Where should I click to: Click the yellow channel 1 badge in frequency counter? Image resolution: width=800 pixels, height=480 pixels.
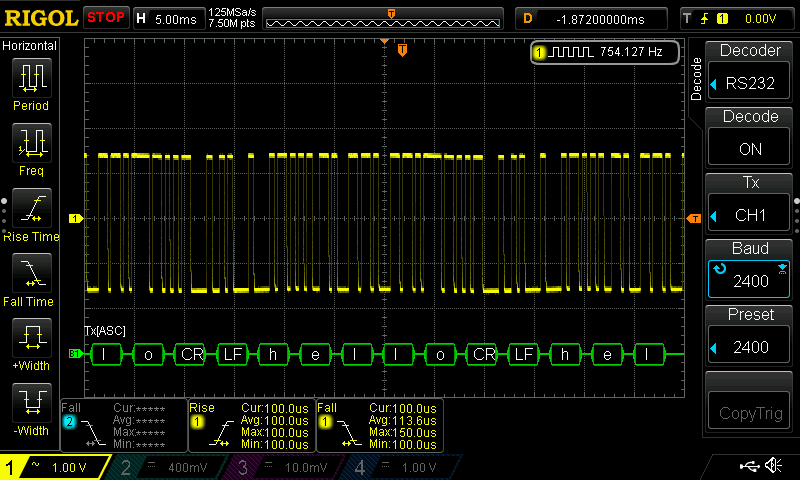pyautogui.click(x=539, y=52)
